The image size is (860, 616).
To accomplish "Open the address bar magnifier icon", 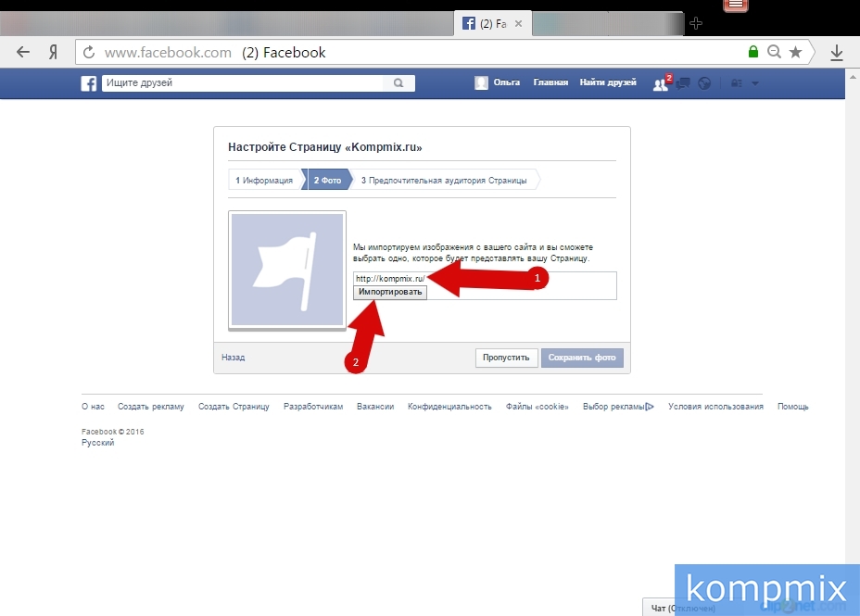I will (x=774, y=52).
